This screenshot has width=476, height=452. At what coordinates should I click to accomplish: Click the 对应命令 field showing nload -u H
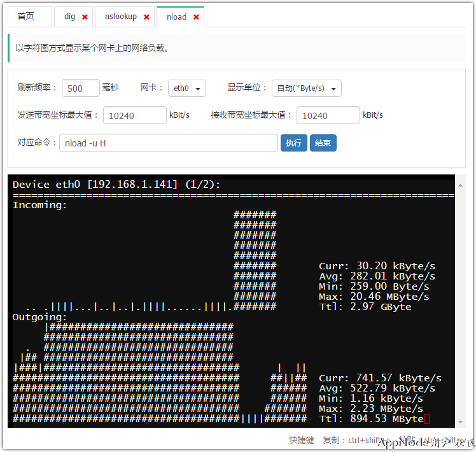pyautogui.click(x=169, y=143)
